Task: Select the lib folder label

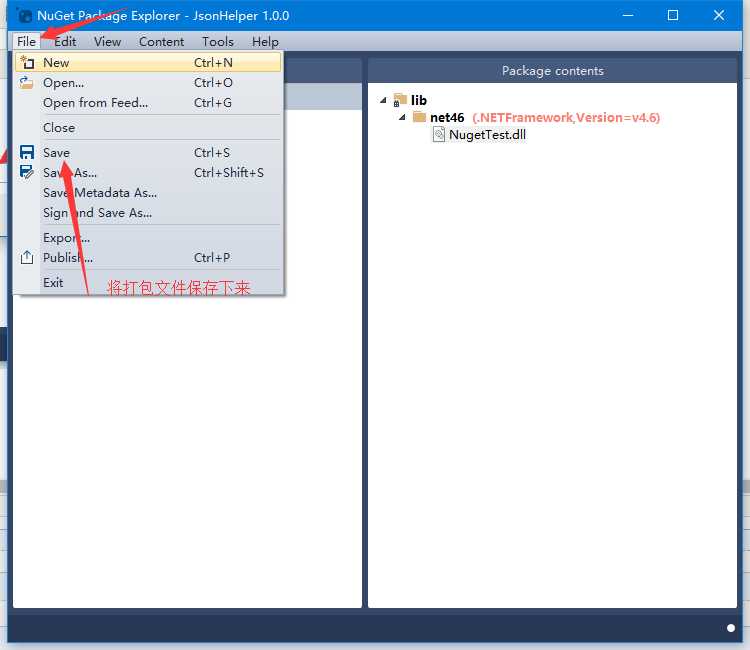Action: 419,100
